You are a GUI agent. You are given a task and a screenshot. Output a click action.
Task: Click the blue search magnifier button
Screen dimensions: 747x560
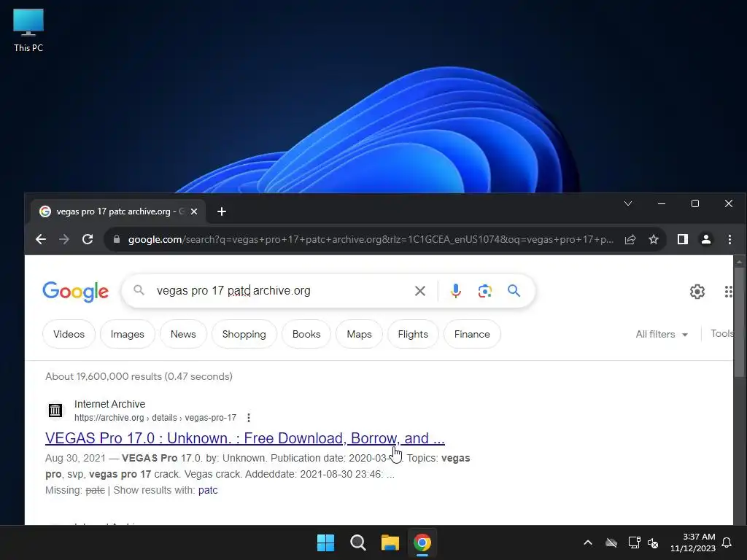[514, 290]
